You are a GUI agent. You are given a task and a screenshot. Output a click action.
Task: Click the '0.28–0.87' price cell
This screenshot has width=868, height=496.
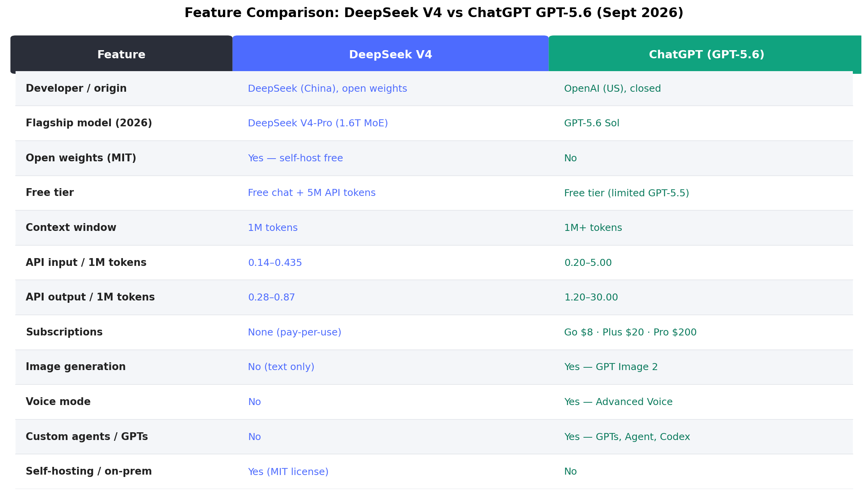pyautogui.click(x=272, y=297)
